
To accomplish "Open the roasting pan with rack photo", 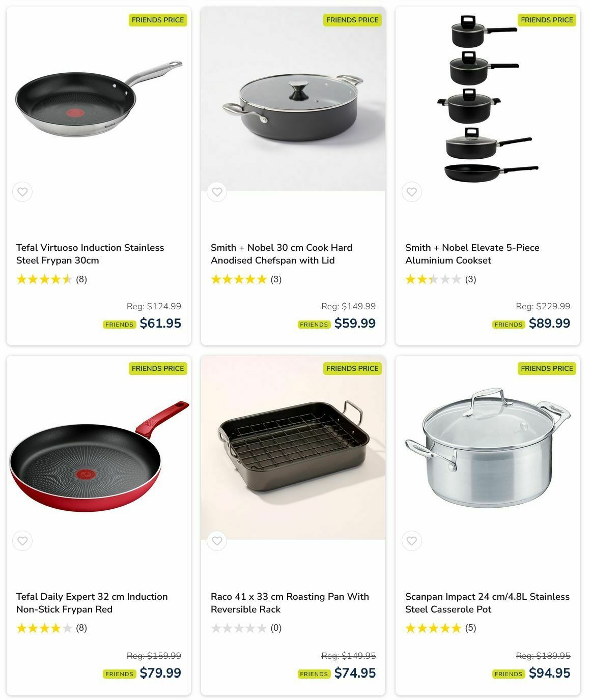I will point(293,448).
